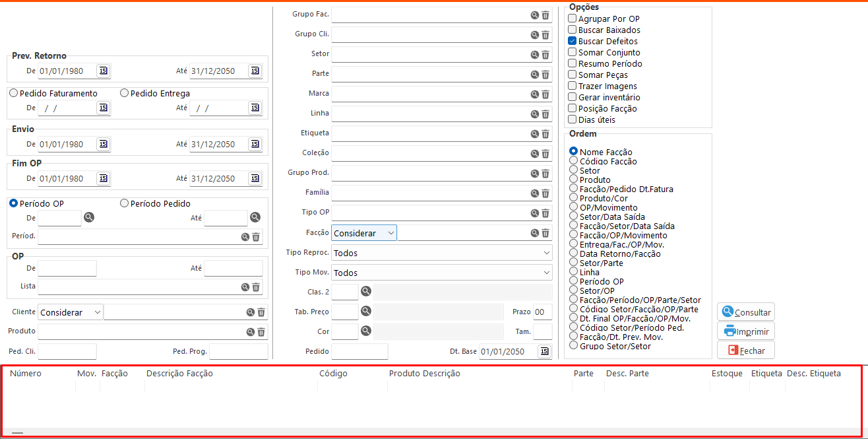Open calendar for Prev. Retorno start date
868x439 pixels.
coord(103,71)
